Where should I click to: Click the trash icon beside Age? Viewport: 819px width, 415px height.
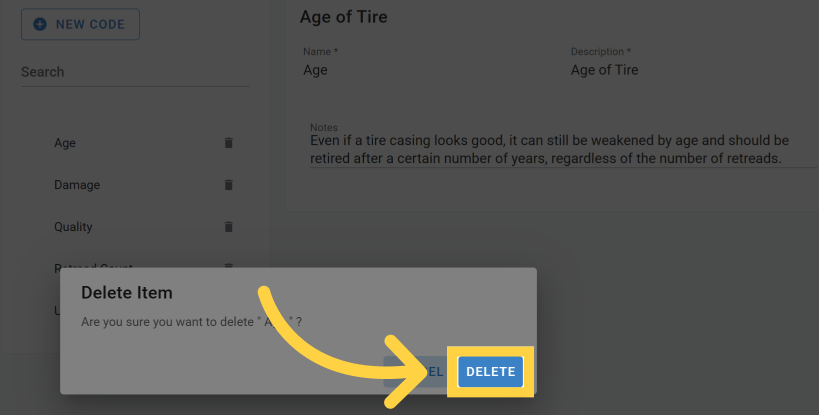[228, 143]
